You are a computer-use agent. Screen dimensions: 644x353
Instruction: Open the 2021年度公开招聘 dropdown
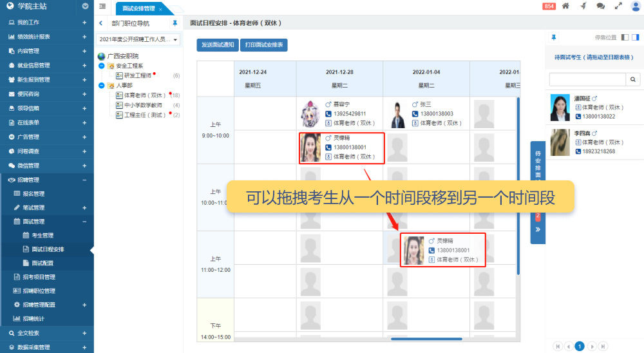[139, 40]
